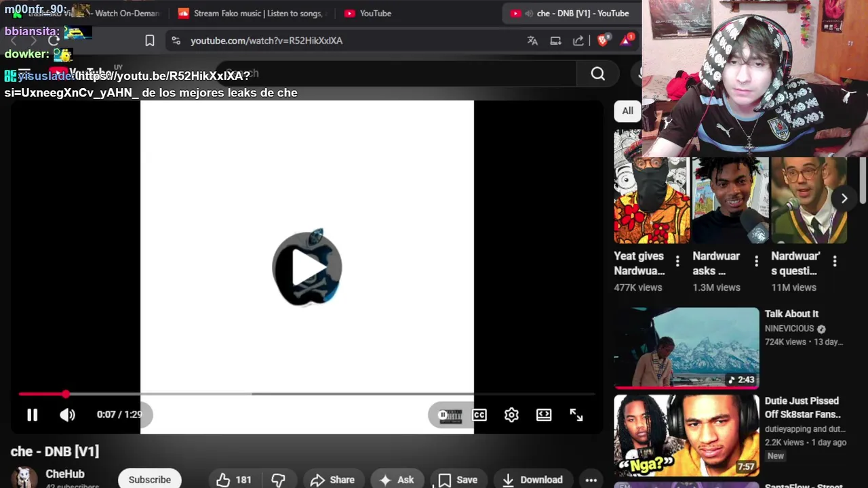Toggle the autoplay switch in player
This screenshot has height=488, width=868.
(450, 415)
